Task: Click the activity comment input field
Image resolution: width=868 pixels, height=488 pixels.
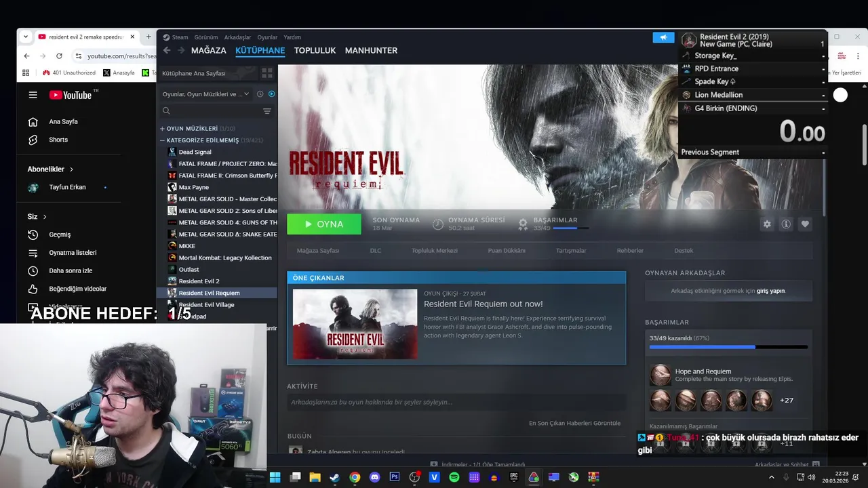Action: [x=456, y=402]
